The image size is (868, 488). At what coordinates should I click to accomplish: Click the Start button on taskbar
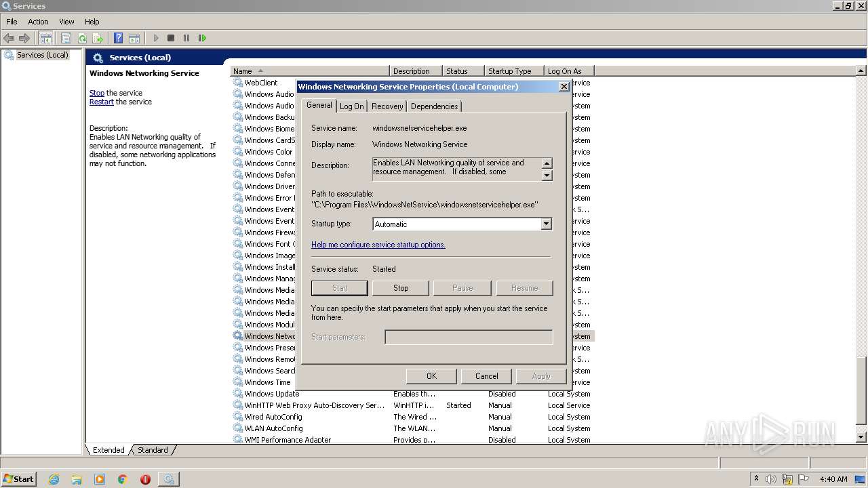[19, 479]
